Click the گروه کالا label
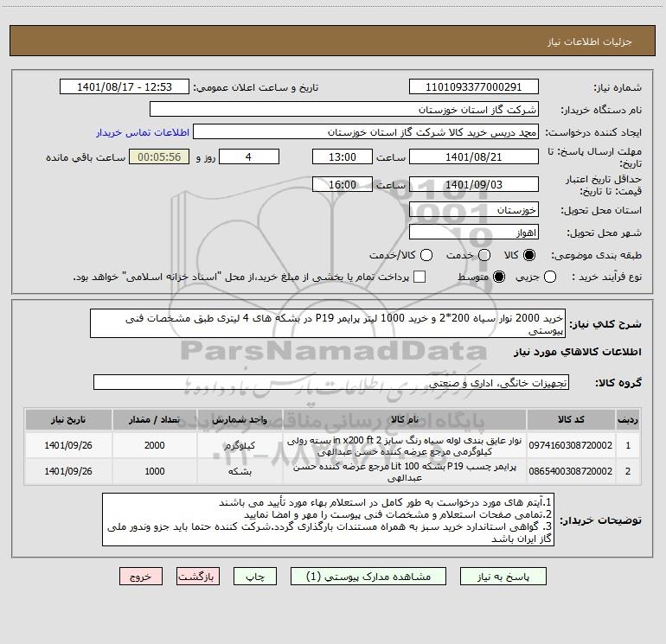This screenshot has height=644, width=666. [618, 383]
